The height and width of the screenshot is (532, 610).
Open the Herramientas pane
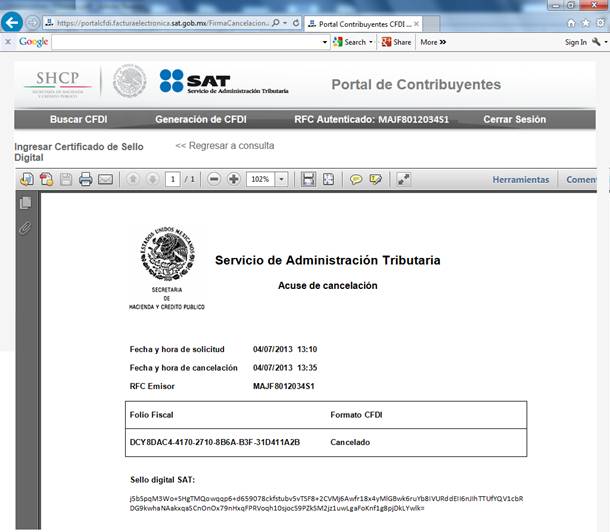[x=520, y=180]
